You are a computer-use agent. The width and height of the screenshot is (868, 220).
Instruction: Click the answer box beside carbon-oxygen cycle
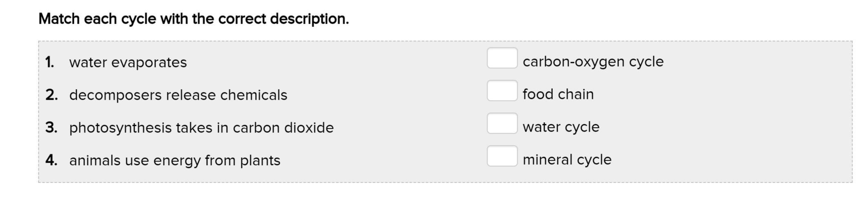point(502,58)
